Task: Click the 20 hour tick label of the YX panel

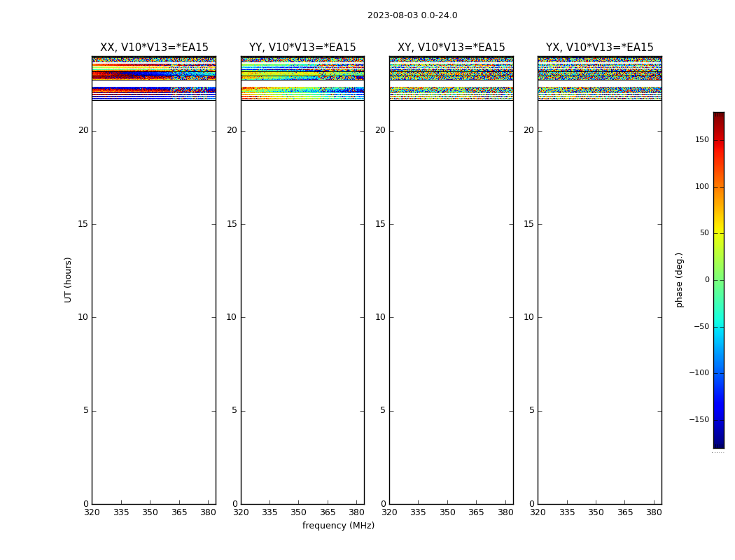Action: pyautogui.click(x=528, y=130)
